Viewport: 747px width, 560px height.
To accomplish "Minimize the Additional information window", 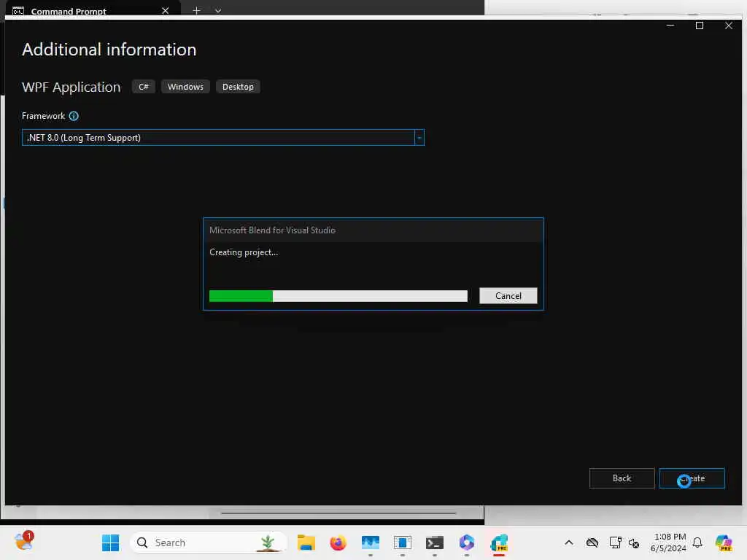I will (x=670, y=26).
